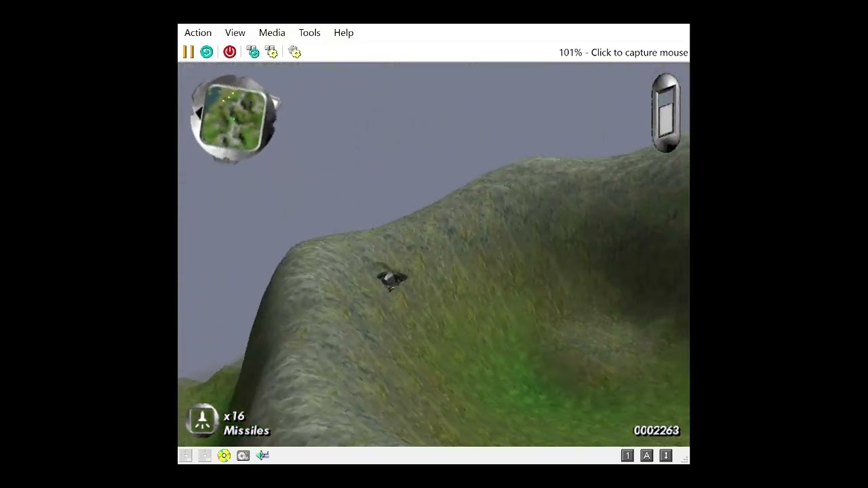
Task: Hard reset the machine with the teal icon
Action: pyautogui.click(x=207, y=52)
